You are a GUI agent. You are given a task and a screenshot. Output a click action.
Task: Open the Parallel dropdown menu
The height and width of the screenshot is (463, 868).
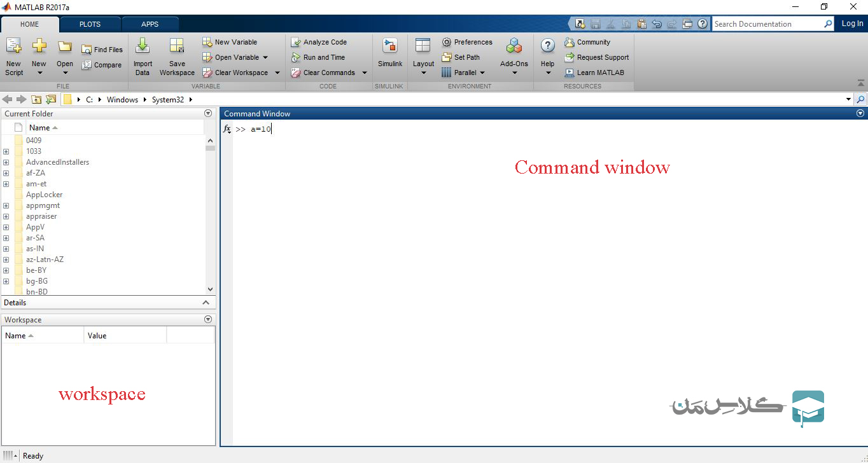(482, 73)
